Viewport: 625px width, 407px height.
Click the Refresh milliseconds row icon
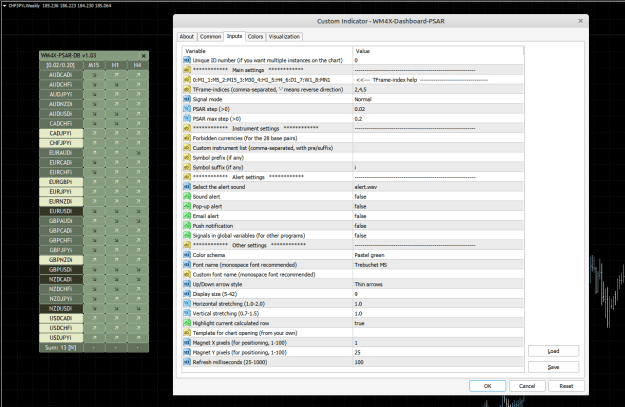tap(187, 362)
